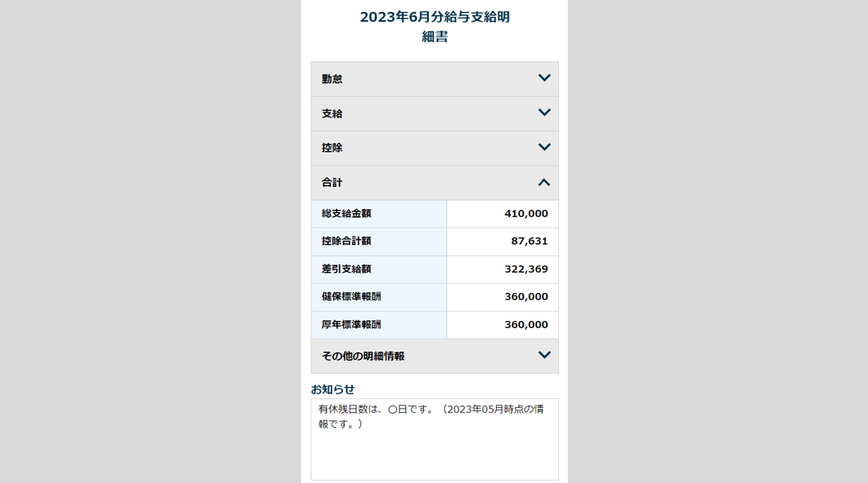Click the 厚年標準報酬 label cell
Viewport: 868px width, 483px height.
tap(351, 325)
